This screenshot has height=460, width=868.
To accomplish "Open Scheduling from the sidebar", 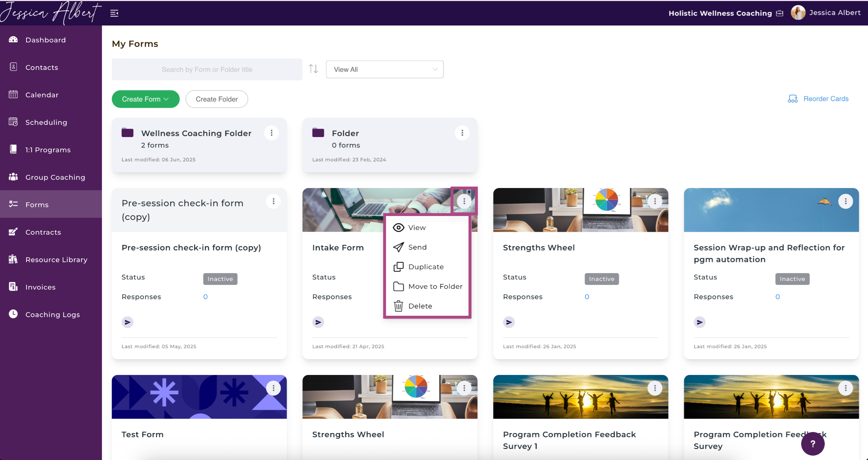I will 51,122.
